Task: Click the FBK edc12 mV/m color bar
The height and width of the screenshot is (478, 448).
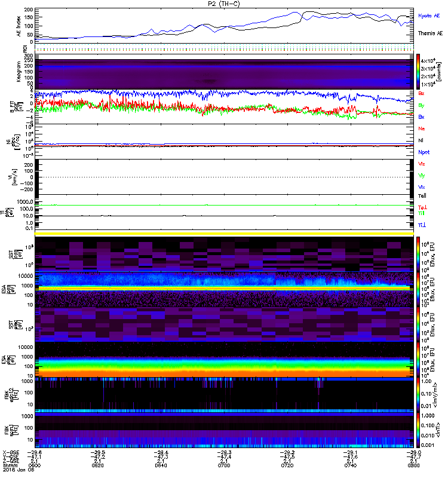Action: (x=418, y=395)
